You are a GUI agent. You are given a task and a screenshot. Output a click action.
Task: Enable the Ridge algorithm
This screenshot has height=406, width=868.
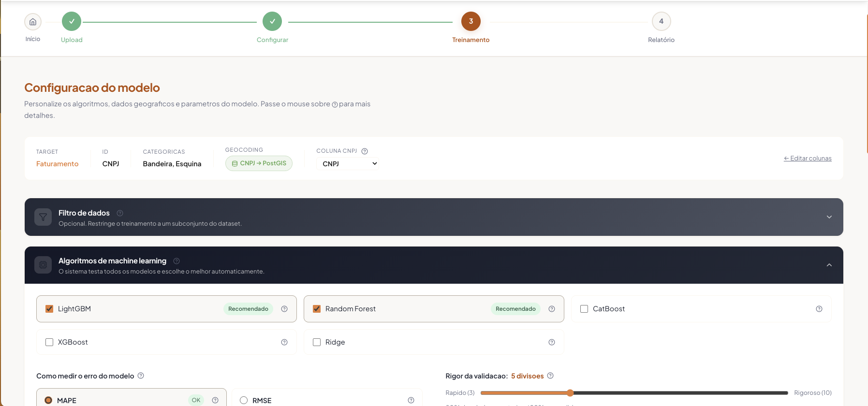317,342
